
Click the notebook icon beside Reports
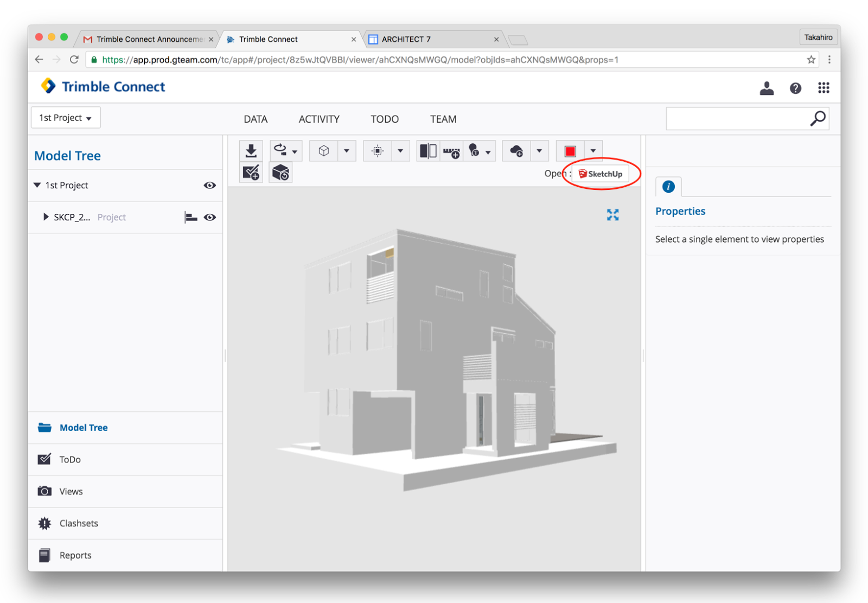pyautogui.click(x=44, y=555)
